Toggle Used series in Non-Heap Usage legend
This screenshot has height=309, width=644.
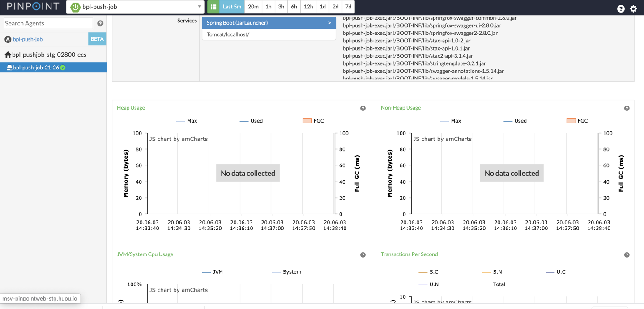tap(515, 121)
